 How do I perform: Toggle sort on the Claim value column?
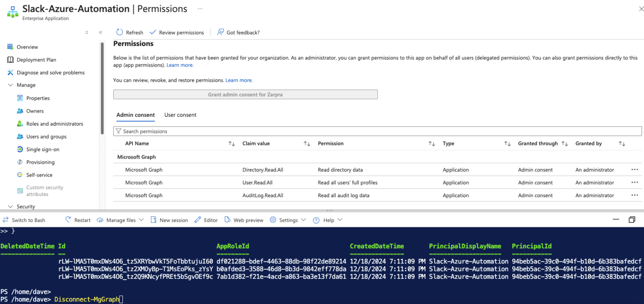[306, 143]
